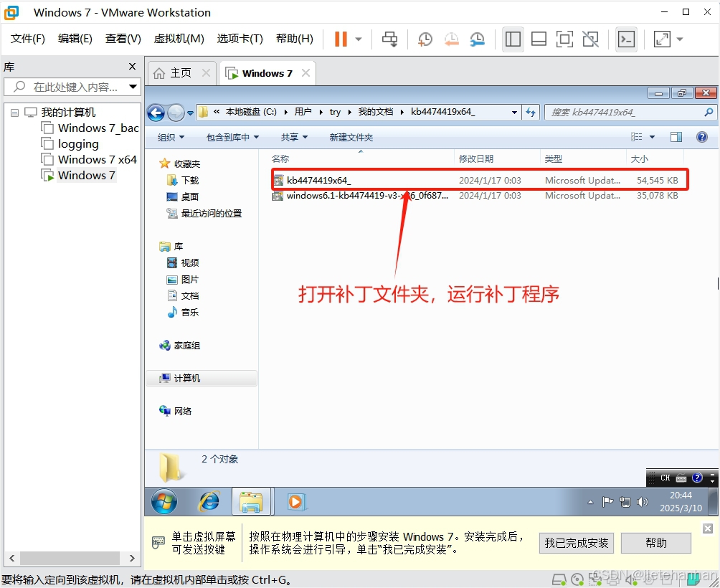Click the 帮助 button in install bar
The image size is (720, 588).
(655, 543)
